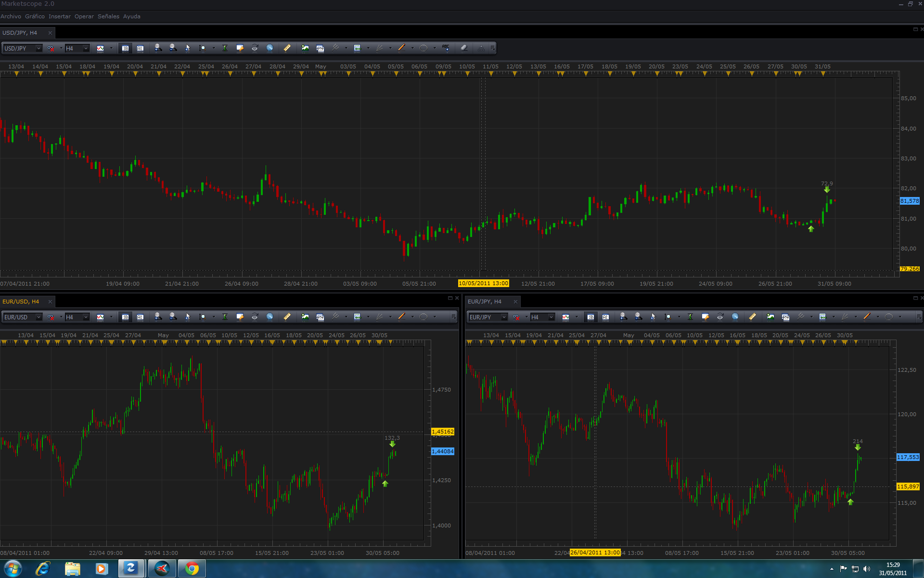
Task: Click the globe icon in USD/JPY toolbar
Action: 269,48
